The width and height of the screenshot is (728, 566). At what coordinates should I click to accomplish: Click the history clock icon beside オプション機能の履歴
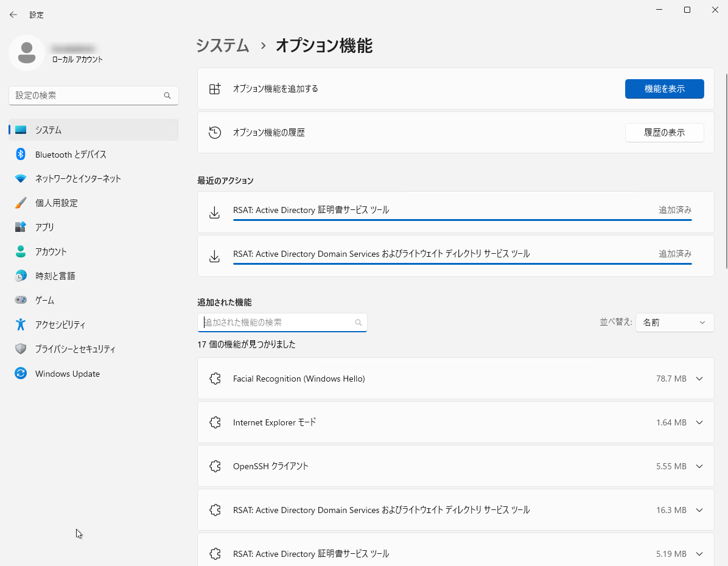point(214,132)
